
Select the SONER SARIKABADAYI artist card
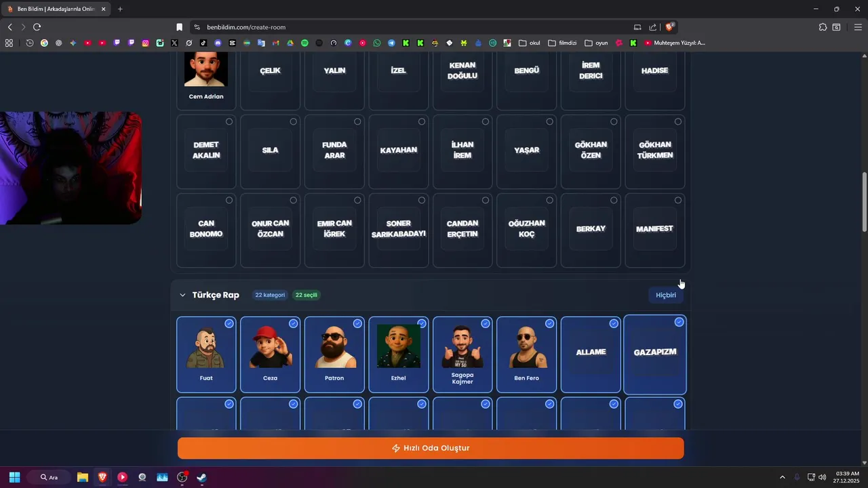click(x=399, y=230)
